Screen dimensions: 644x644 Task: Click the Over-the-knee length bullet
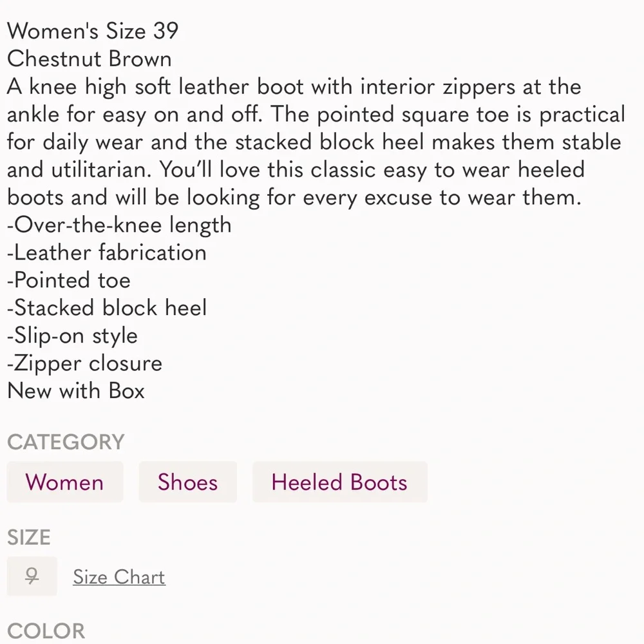(x=119, y=225)
